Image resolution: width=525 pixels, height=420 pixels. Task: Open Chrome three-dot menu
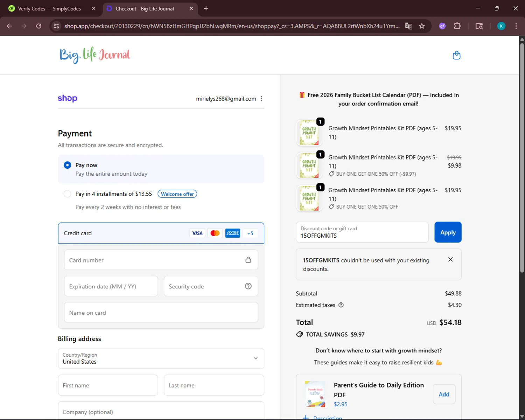pos(516,26)
